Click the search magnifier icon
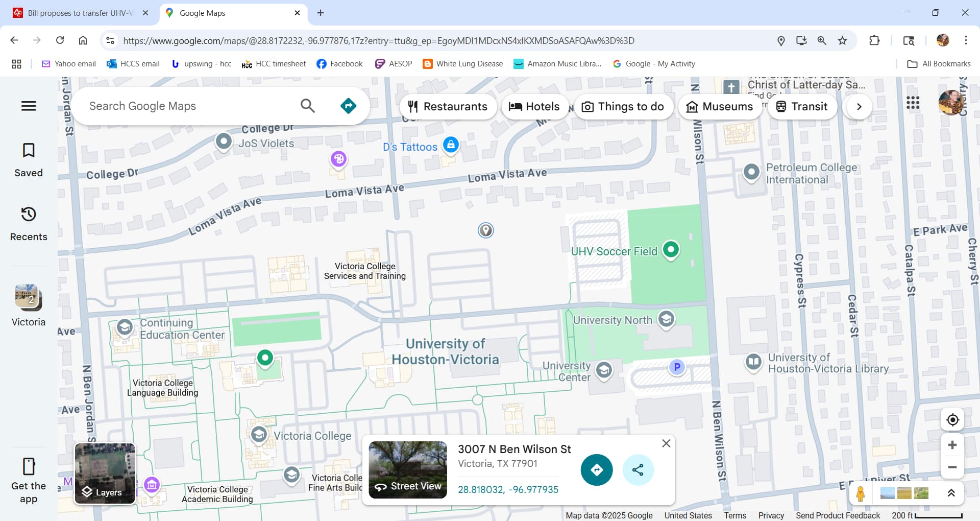This screenshot has width=980, height=521. pos(307,106)
